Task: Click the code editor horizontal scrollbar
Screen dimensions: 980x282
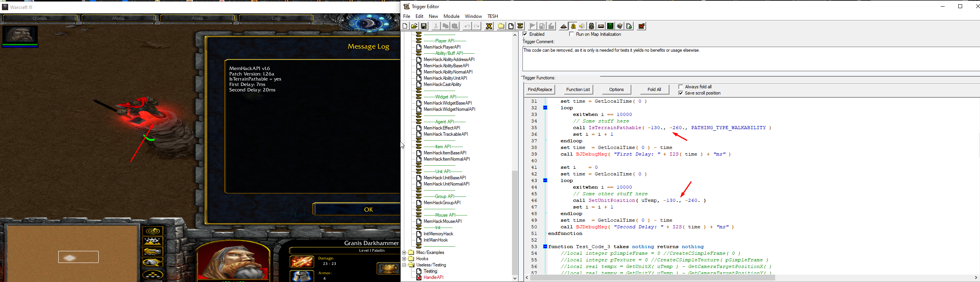Action: pyautogui.click(x=653, y=278)
